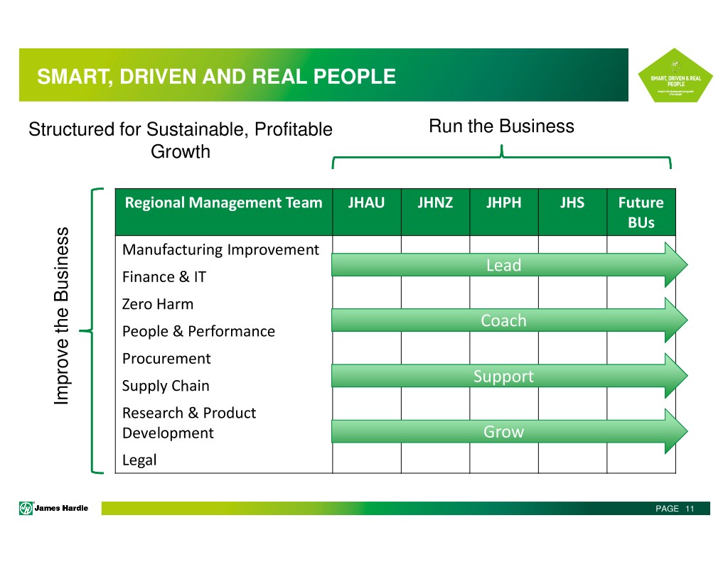Click the People & Performance row label
This screenshot has width=728, height=562.
point(198,331)
